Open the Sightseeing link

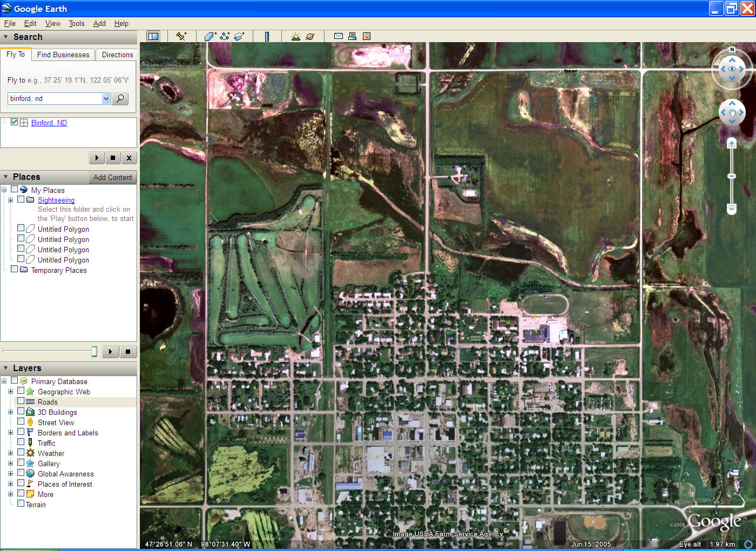tap(56, 200)
